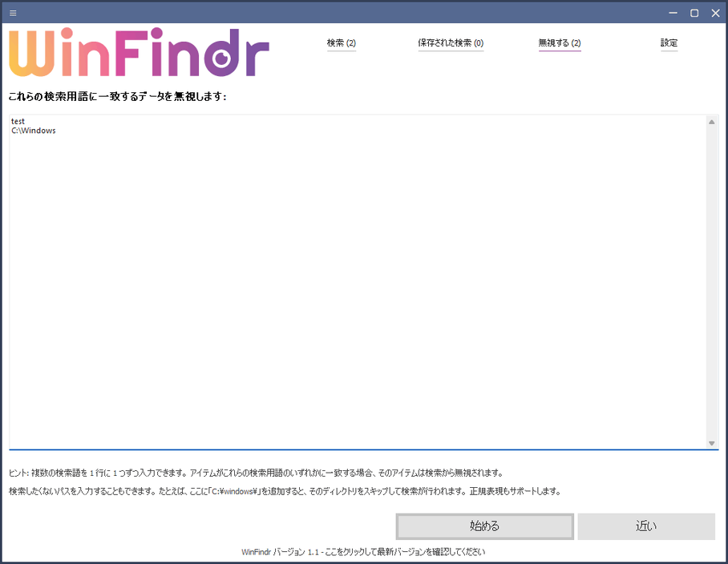Click inside the ignore terms text area
This screenshot has height=564, width=728.
[358, 282]
